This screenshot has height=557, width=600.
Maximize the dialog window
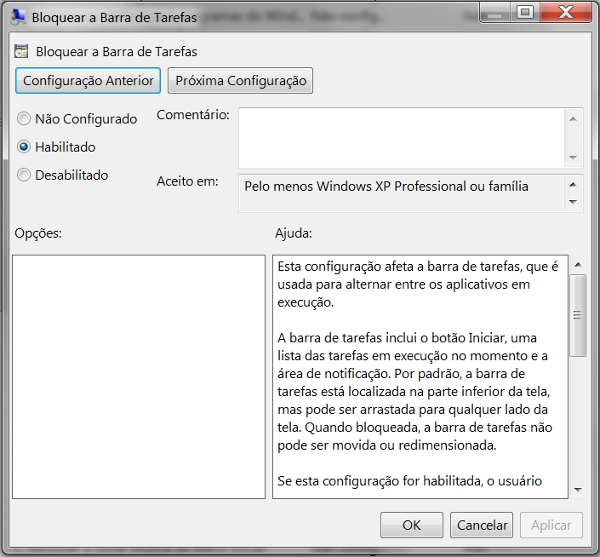pos(525,13)
